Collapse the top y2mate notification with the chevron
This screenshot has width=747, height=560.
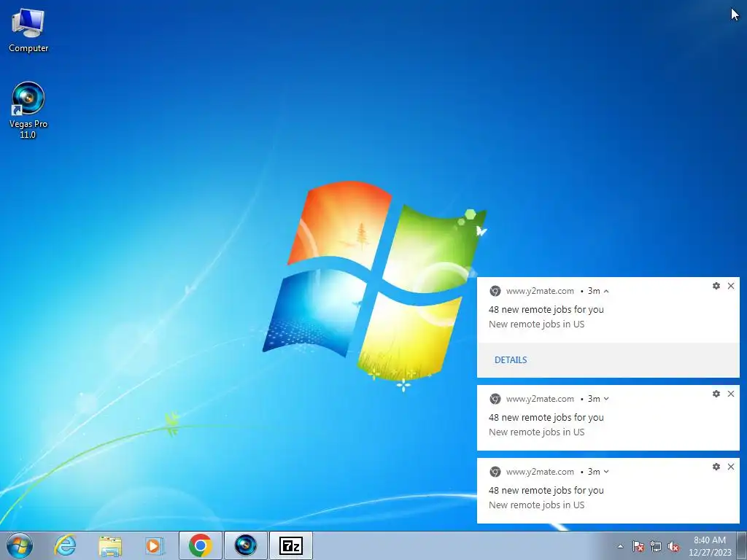pyautogui.click(x=606, y=291)
